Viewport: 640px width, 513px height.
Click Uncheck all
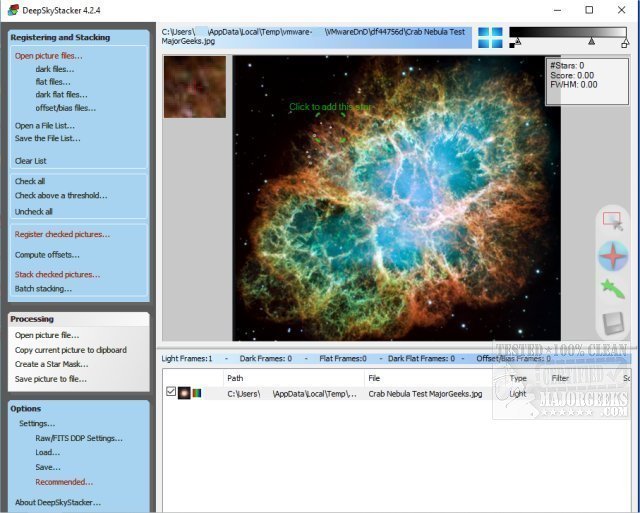33,212
